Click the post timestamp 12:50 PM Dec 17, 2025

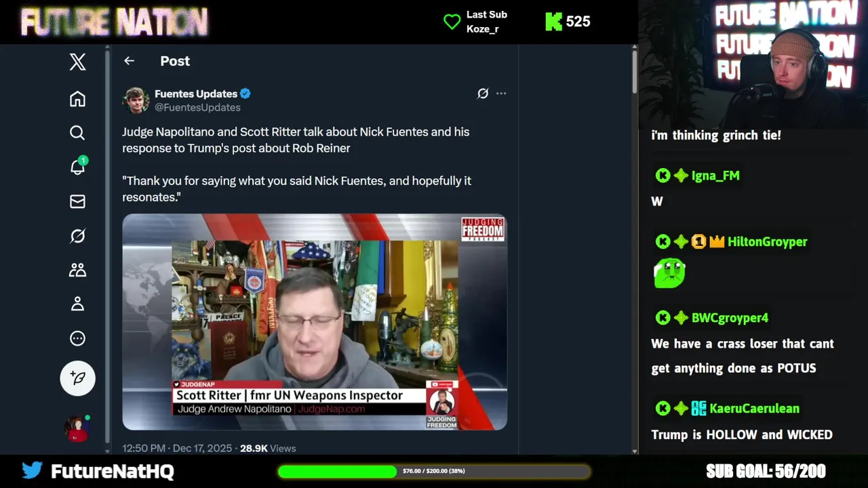point(177,448)
